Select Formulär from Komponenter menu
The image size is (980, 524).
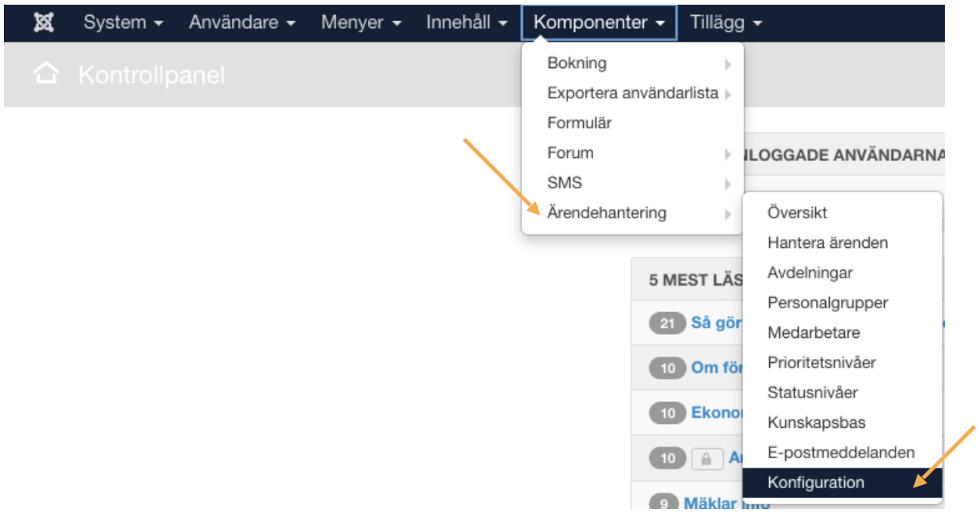coord(579,123)
